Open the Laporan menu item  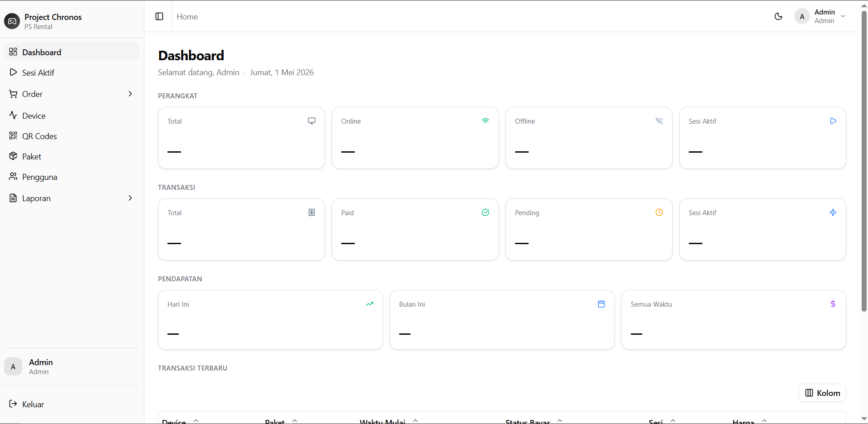72,198
